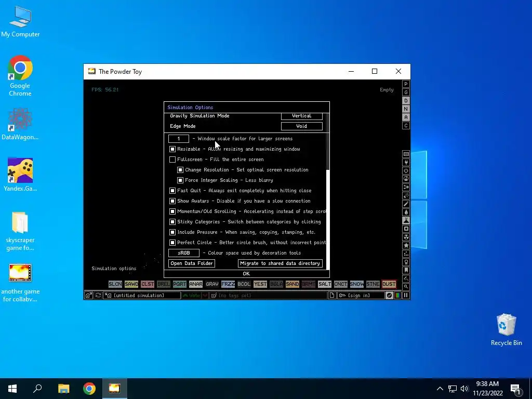Screen dimensions: 532x399
Task: Open the Recycle Bin desktop icon
Action: [506, 330]
